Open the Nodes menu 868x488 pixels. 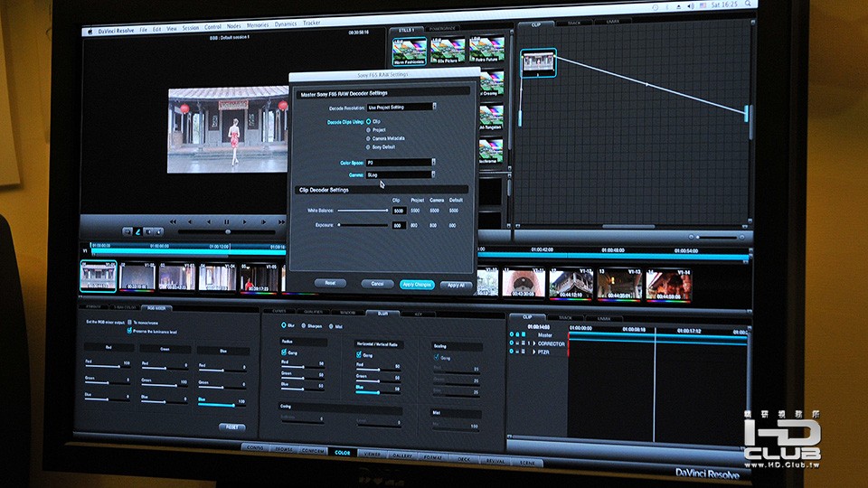coord(233,26)
